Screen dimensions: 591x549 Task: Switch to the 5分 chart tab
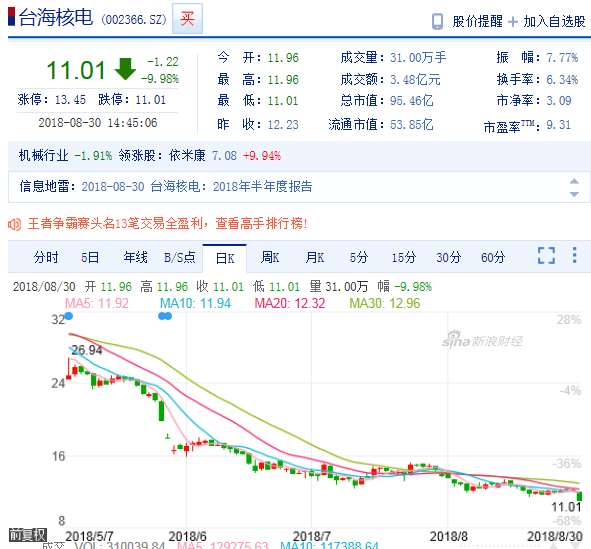point(358,257)
